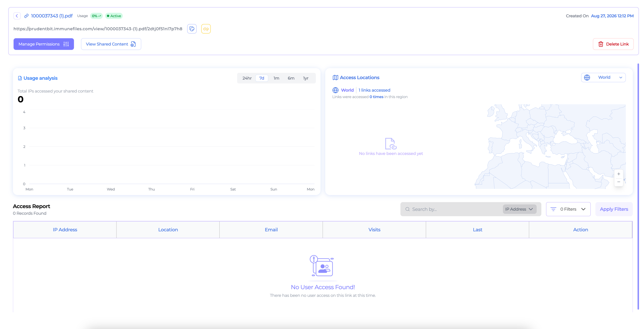This screenshot has height=329, width=644.
Task: Open the World region dropdown
Action: [x=603, y=78]
